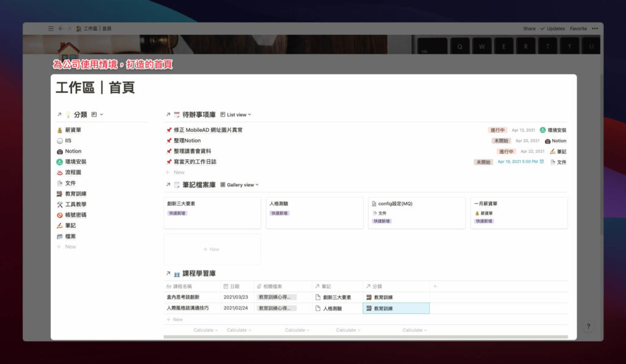
Task: Click the books icon beside 教育訓練 in 分類
Action: coord(59,194)
